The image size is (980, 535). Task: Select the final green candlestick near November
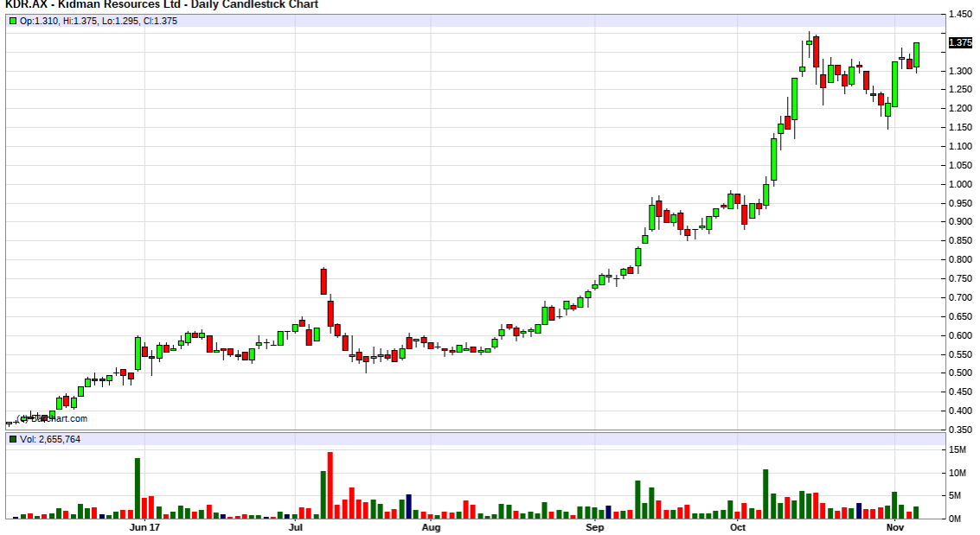click(x=919, y=56)
